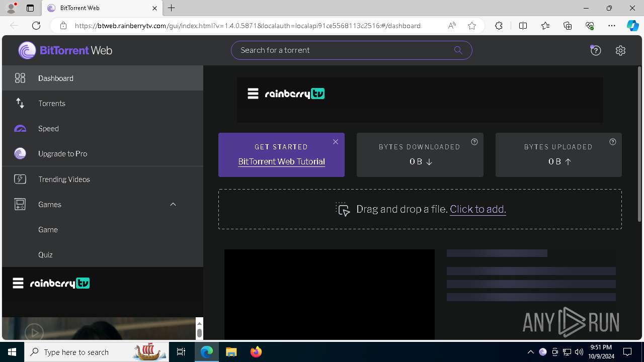Click the 'Click to add.' link
Image resolution: width=644 pixels, height=362 pixels.
coord(478,209)
